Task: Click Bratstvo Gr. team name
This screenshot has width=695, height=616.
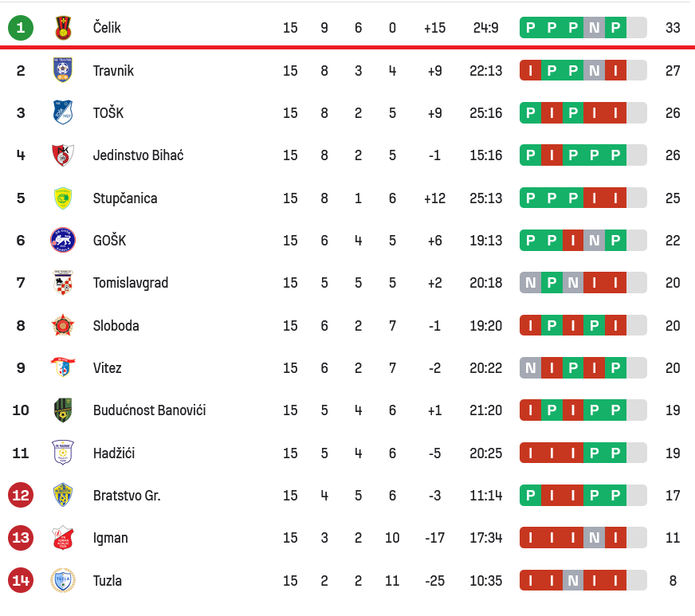Action: (x=126, y=495)
